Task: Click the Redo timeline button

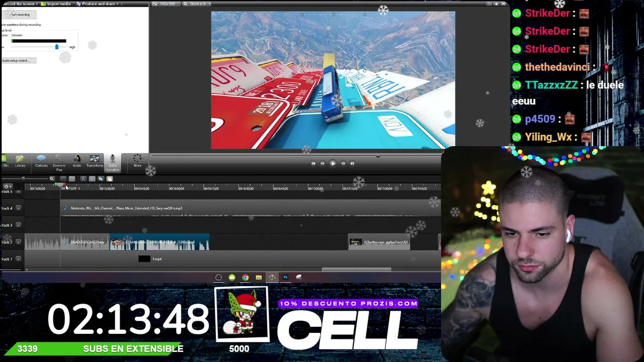Action: click(x=72, y=178)
